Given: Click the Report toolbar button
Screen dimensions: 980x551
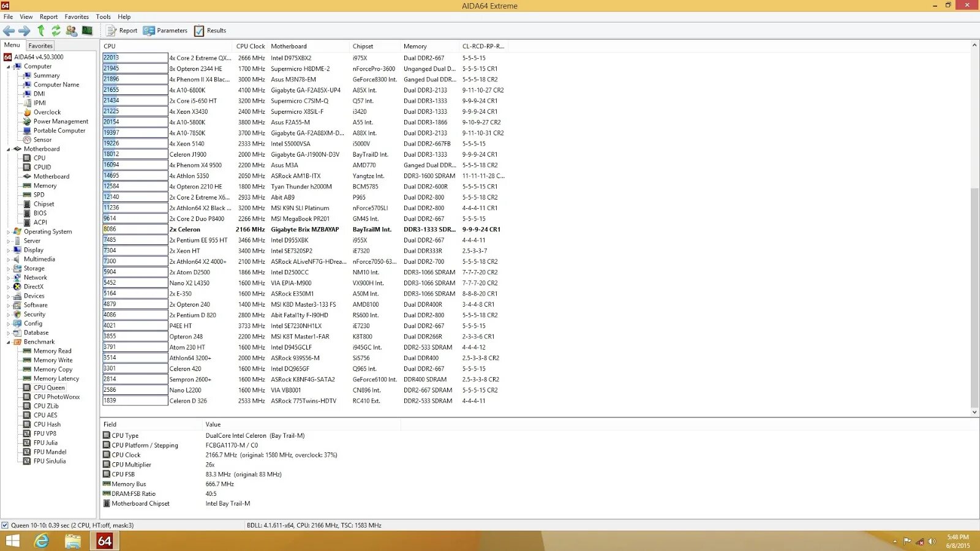Looking at the screenshot, I should click(x=122, y=31).
